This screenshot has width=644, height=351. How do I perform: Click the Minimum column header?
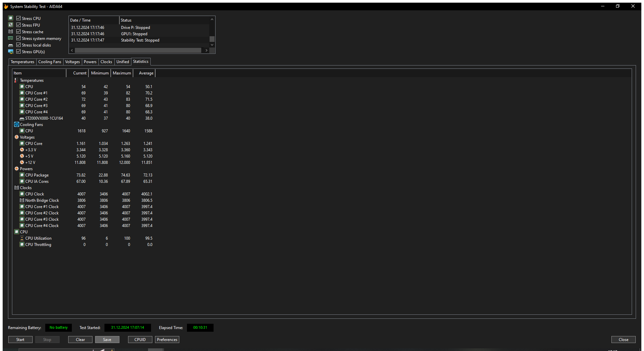(x=100, y=73)
